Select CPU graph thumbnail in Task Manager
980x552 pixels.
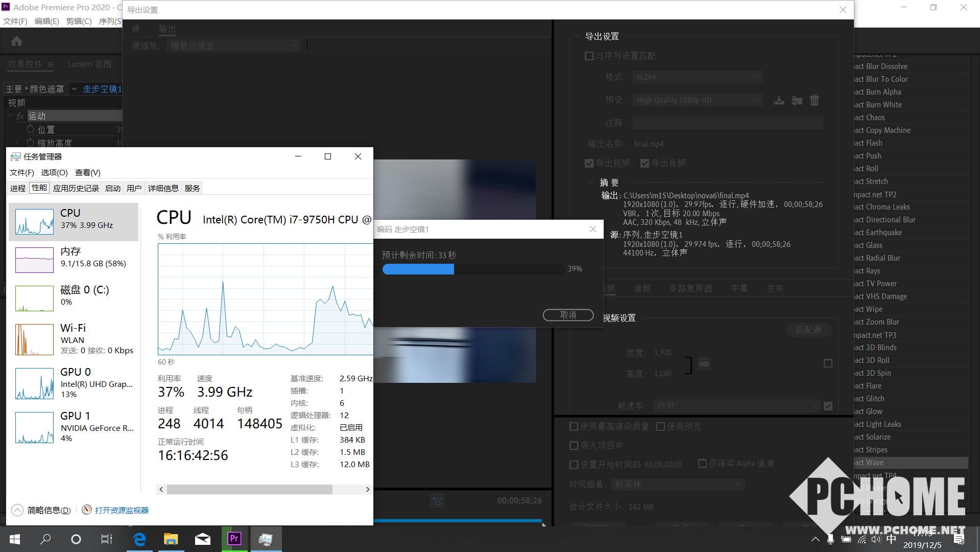[x=34, y=222]
